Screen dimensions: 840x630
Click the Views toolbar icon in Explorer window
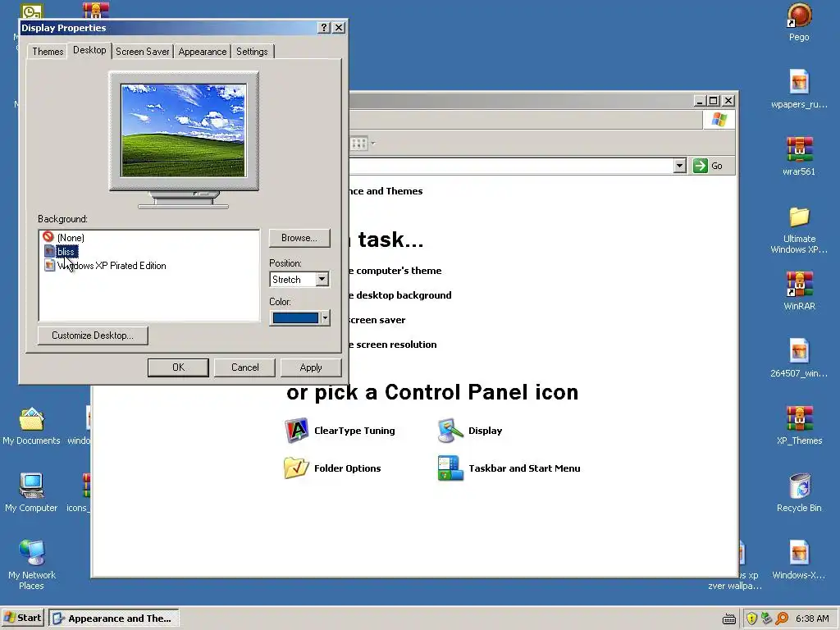click(x=358, y=143)
